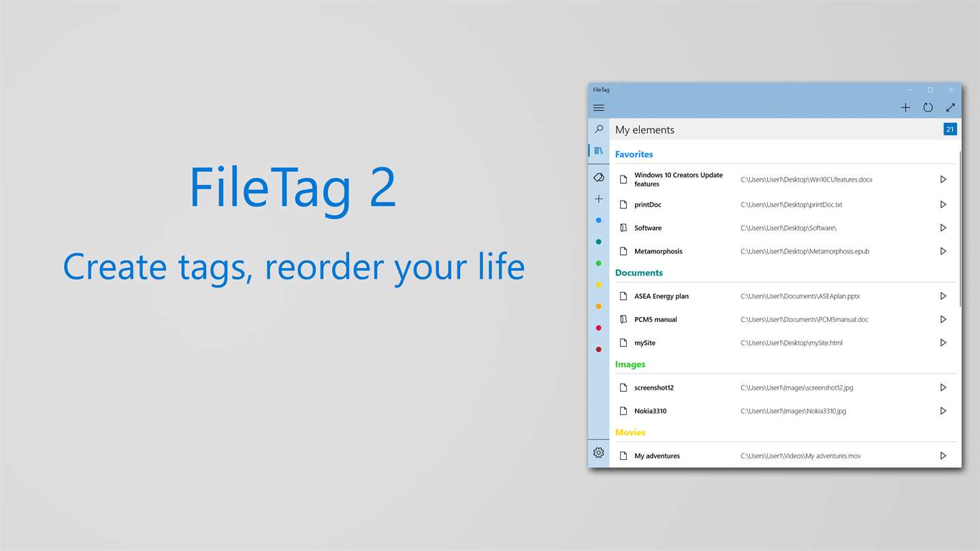Image resolution: width=980 pixels, height=551 pixels.
Task: Select the ASEA Energy plan name
Action: pyautogui.click(x=661, y=297)
